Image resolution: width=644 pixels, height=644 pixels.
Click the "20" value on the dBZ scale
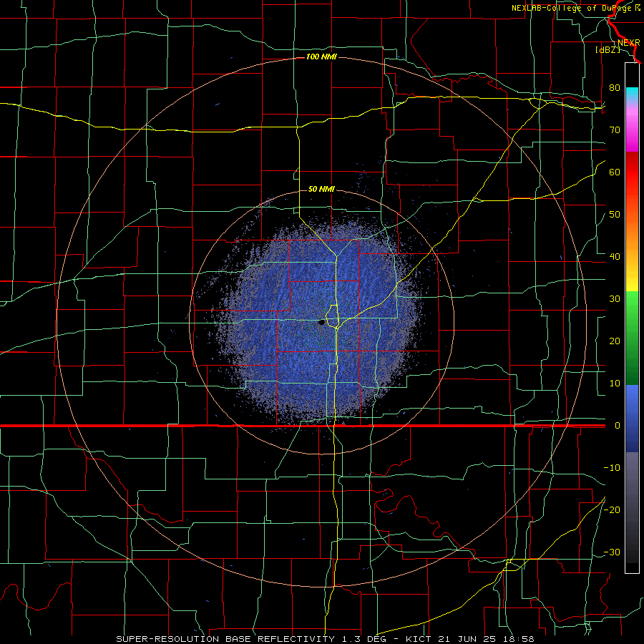(x=615, y=341)
